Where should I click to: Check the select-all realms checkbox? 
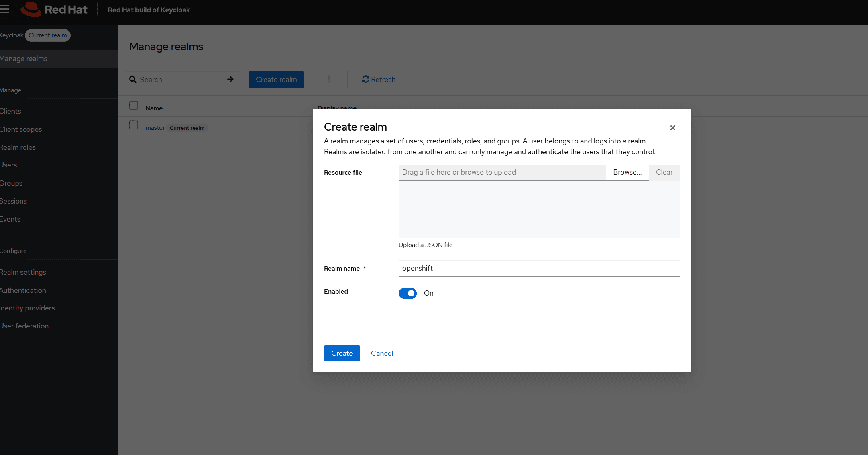pos(134,106)
